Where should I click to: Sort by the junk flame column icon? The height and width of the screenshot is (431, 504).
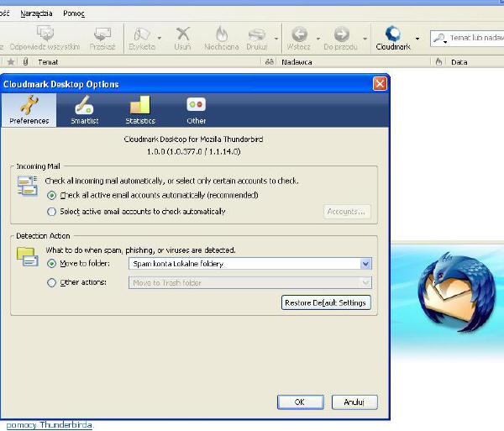(438, 61)
